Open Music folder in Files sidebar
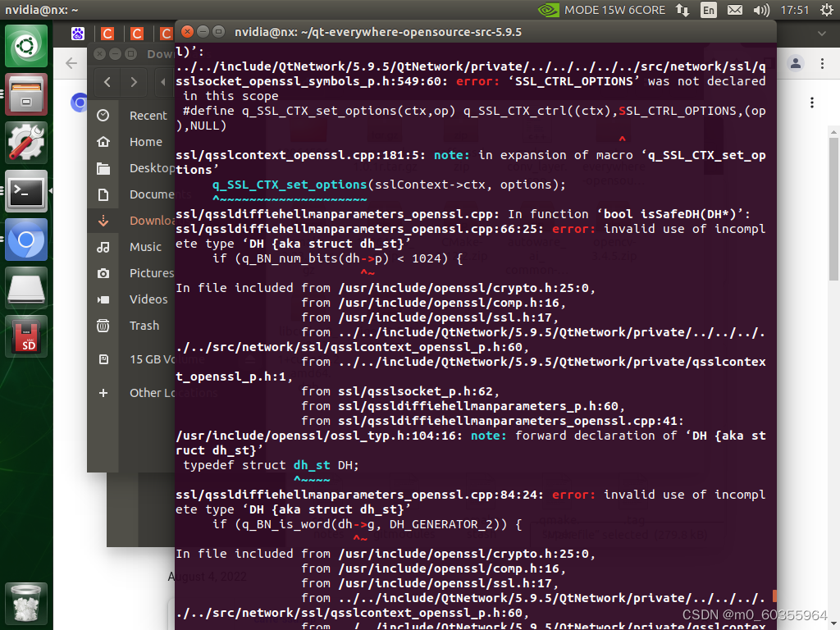The height and width of the screenshot is (630, 840). 145,247
